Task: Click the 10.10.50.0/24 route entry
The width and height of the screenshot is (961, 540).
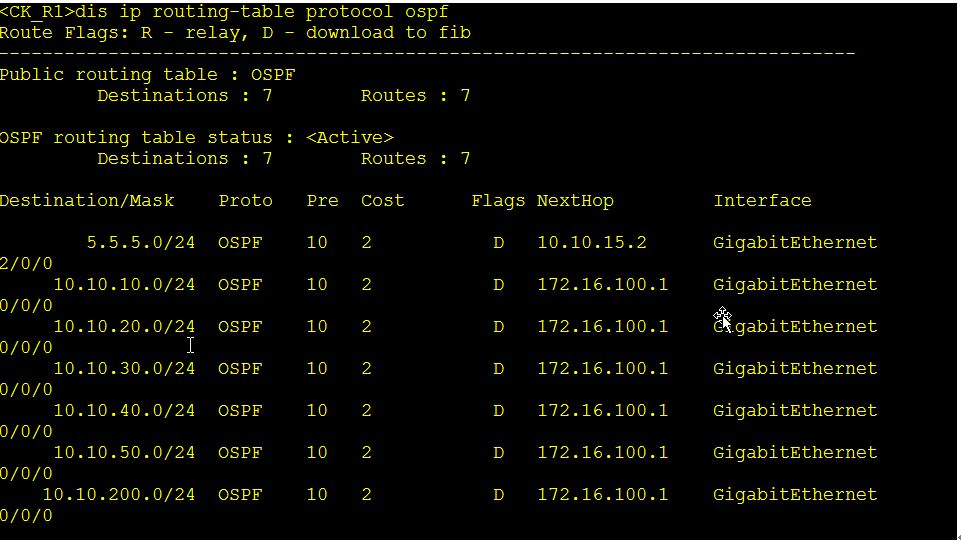Action: [124, 453]
